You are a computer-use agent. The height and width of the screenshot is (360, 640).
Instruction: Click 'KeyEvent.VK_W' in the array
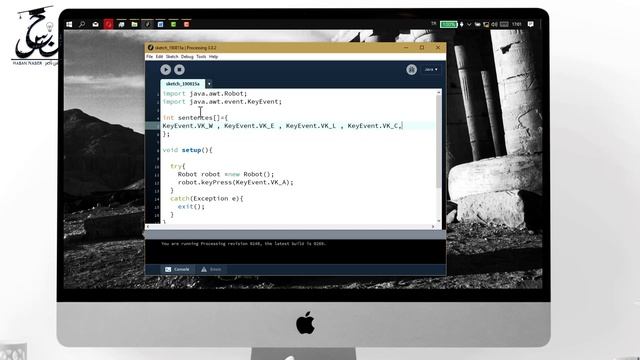click(188, 126)
